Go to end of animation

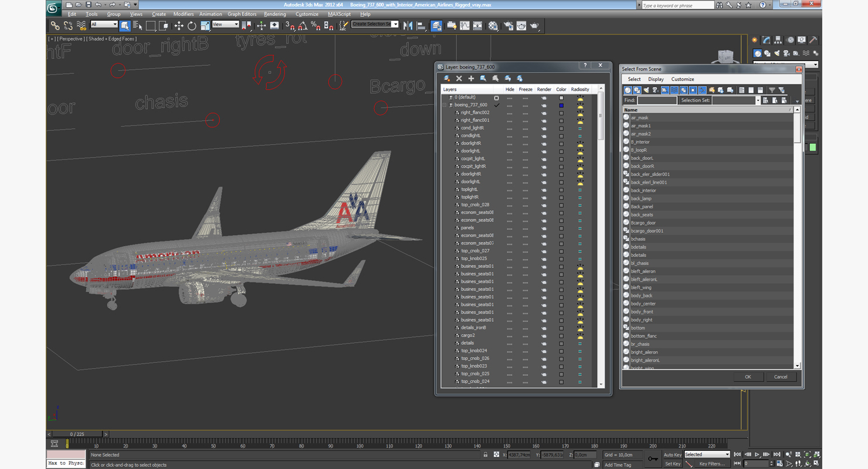(x=777, y=454)
